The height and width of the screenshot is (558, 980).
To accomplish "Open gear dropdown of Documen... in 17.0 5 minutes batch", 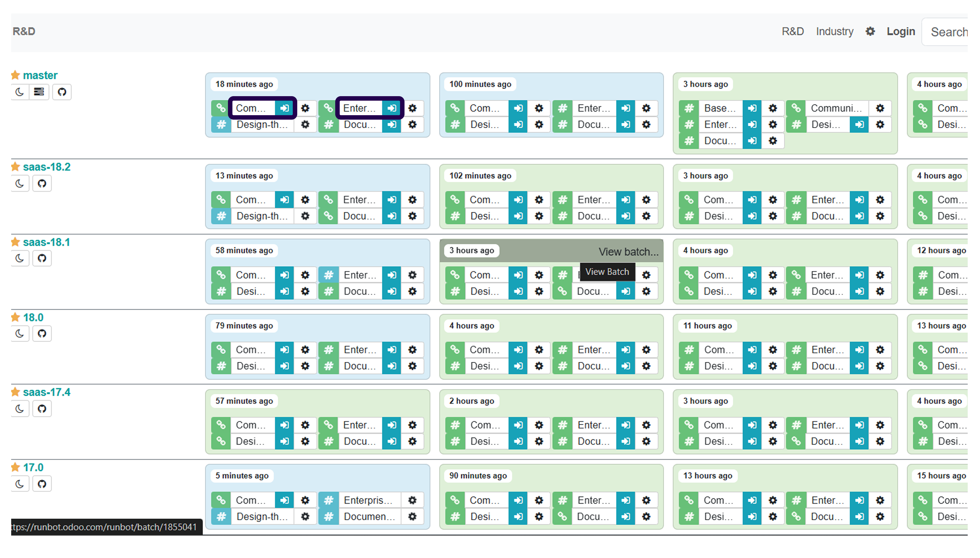I will pos(412,517).
